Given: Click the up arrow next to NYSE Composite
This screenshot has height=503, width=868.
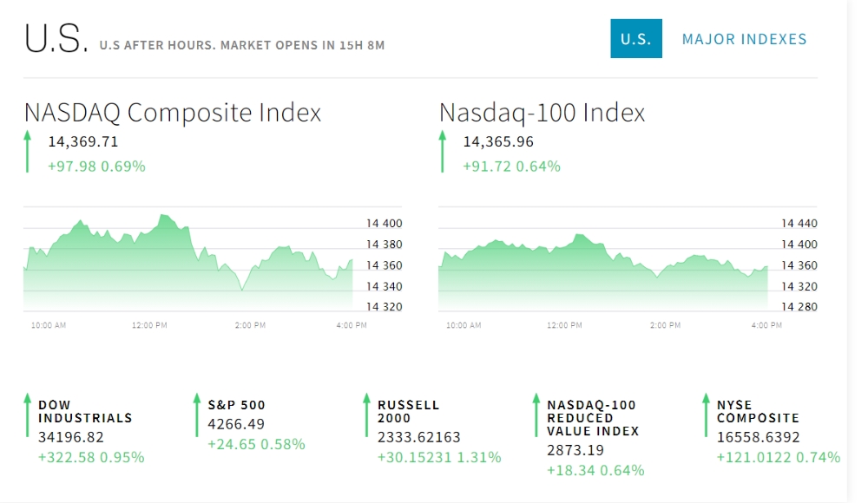Looking at the screenshot, I should [x=706, y=415].
